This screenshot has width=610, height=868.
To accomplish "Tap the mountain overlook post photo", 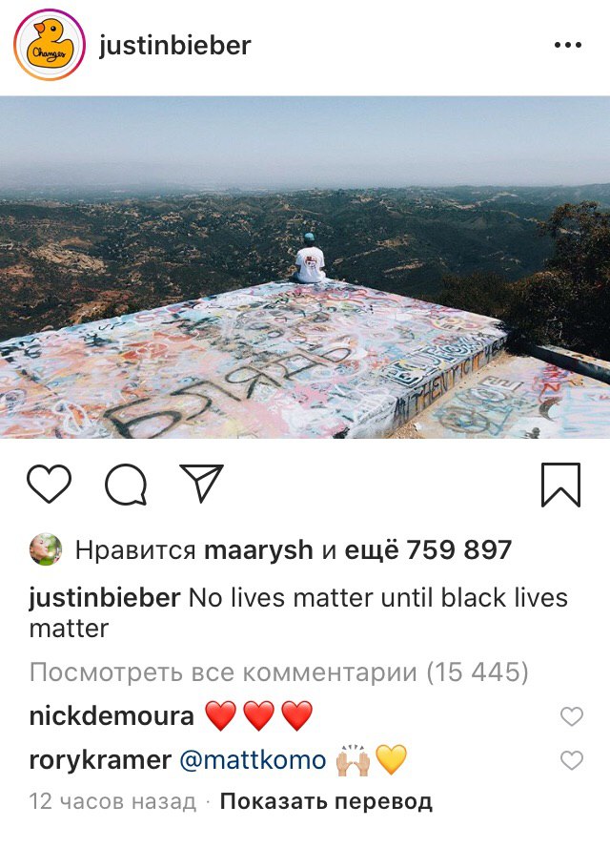I will (x=305, y=267).
